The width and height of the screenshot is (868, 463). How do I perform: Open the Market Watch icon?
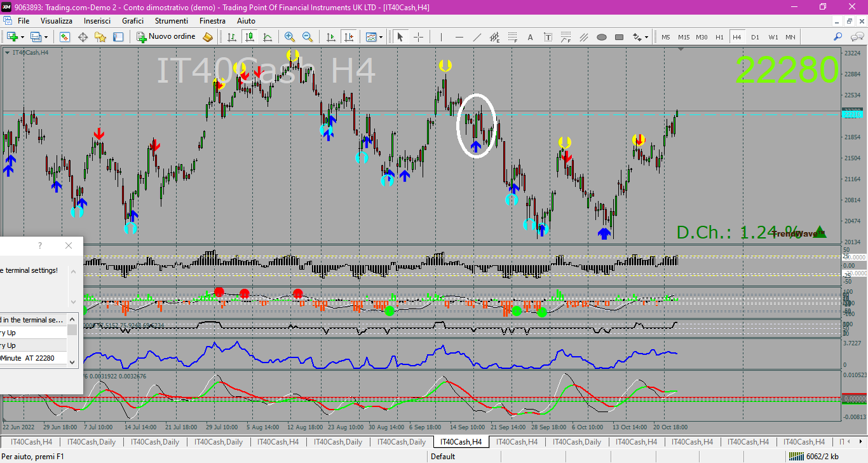coord(65,37)
